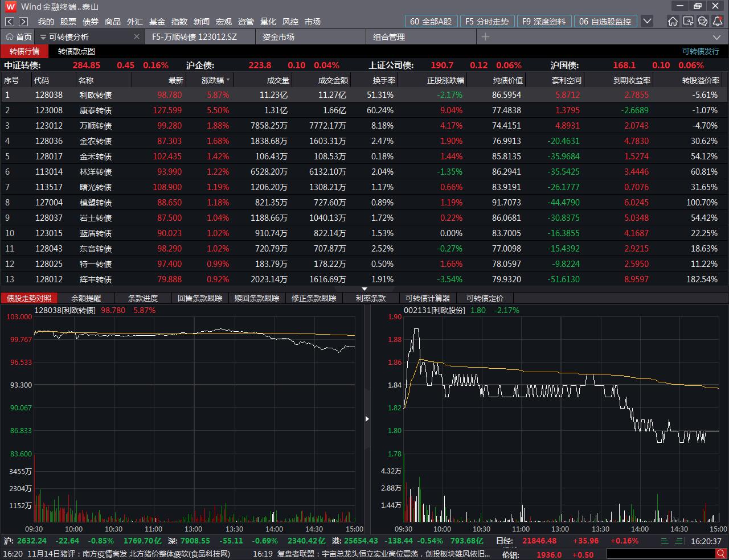The width and height of the screenshot is (729, 560).
Task: Open the notification bell icon
Action: (717, 21)
